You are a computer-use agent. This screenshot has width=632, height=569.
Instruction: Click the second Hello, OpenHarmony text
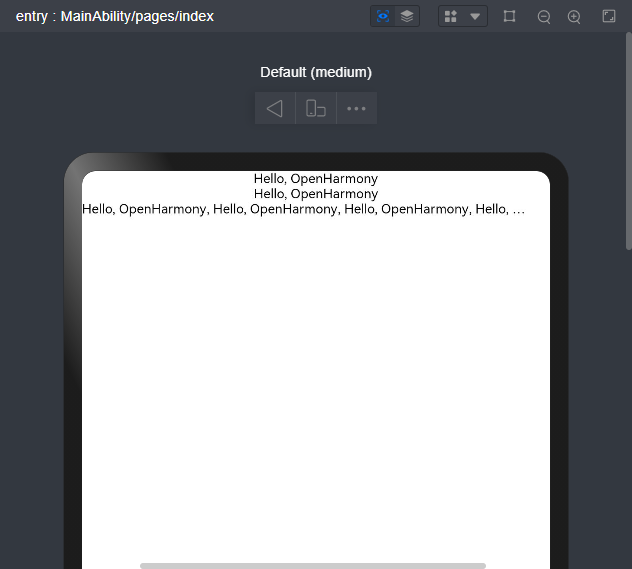coord(316,194)
